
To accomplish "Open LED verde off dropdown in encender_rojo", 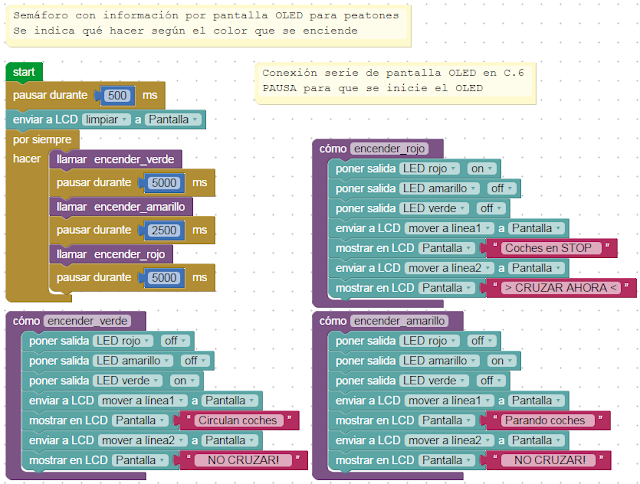I will (491, 209).
